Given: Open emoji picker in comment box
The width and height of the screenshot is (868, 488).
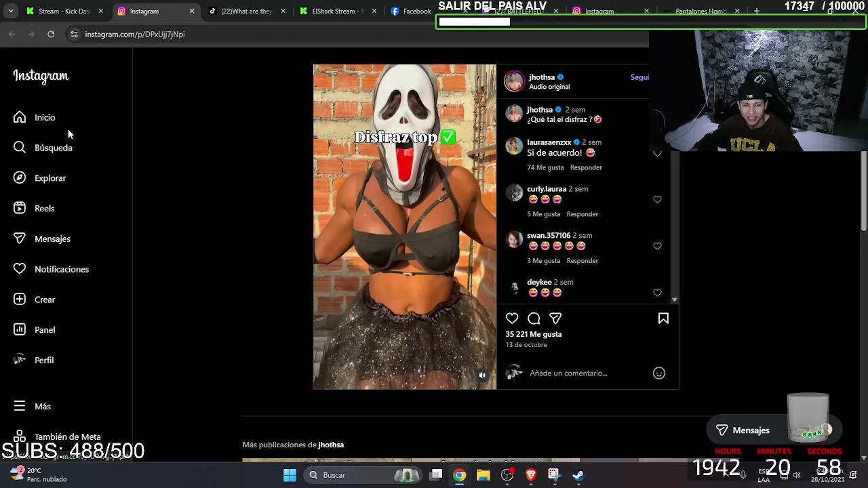Looking at the screenshot, I should pyautogui.click(x=659, y=373).
